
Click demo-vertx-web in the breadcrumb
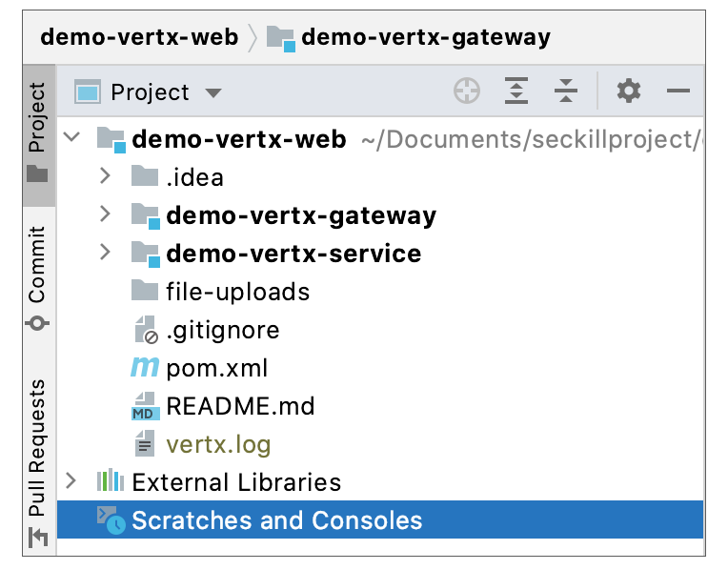138,38
